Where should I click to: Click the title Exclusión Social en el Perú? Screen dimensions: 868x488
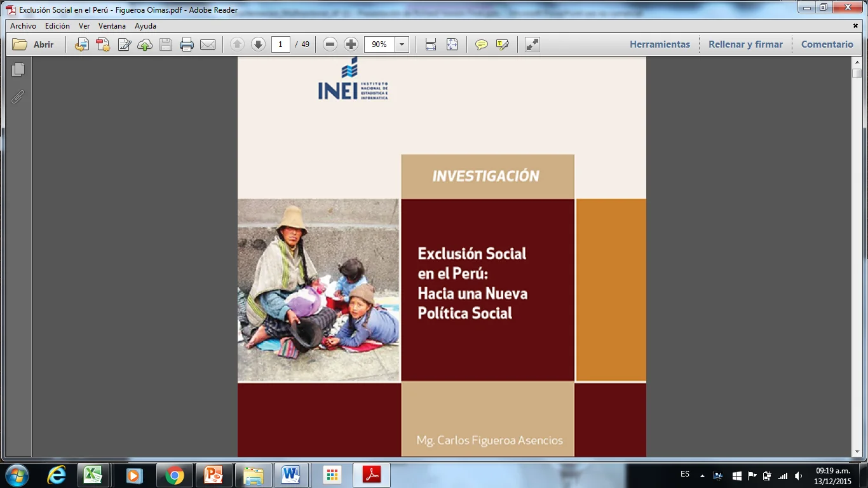tap(472, 283)
